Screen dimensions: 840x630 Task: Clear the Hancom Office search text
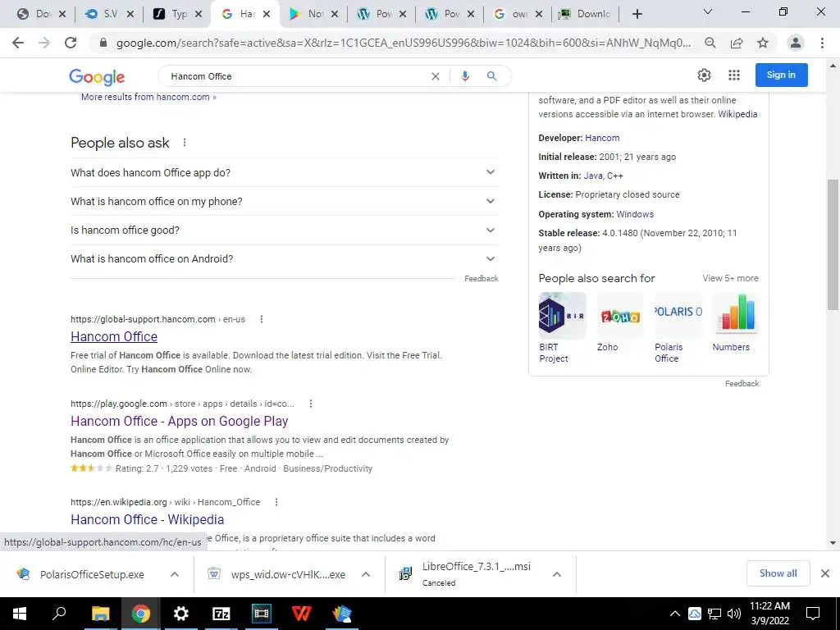point(436,76)
